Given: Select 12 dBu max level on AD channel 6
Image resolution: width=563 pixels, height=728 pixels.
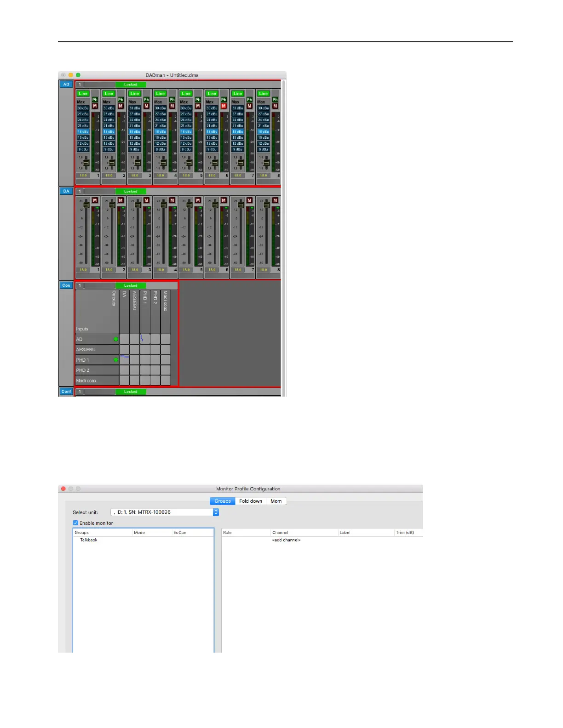Looking at the screenshot, I should [212, 143].
